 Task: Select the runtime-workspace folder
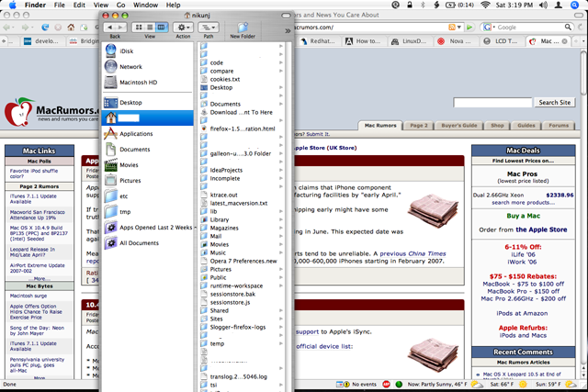pos(236,286)
